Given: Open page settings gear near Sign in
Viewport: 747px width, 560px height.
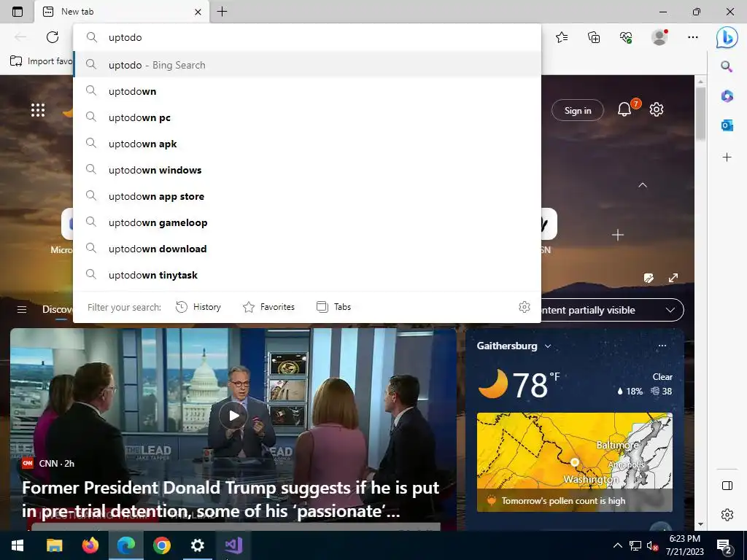Looking at the screenshot, I should 657,109.
